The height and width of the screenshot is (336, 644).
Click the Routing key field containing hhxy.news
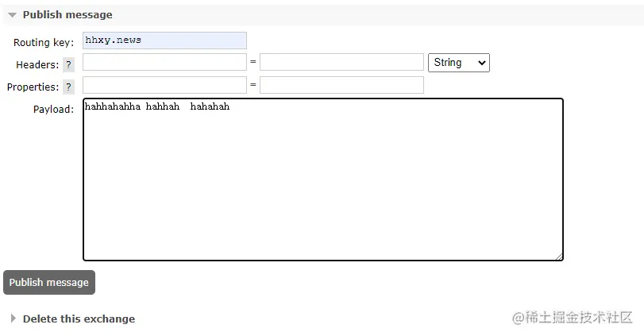pos(164,41)
